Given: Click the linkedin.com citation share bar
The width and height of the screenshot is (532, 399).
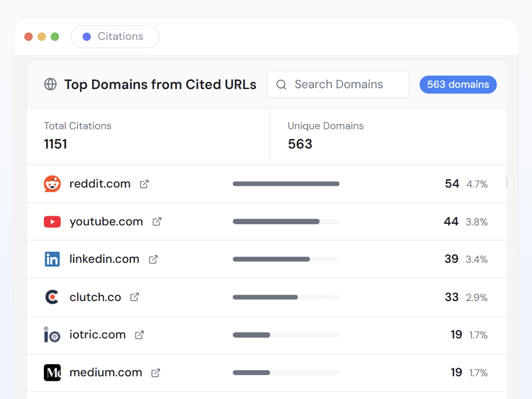Looking at the screenshot, I should 286,259.
